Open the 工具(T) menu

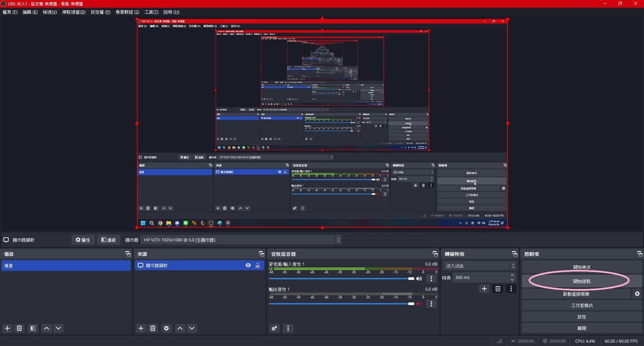coord(151,12)
